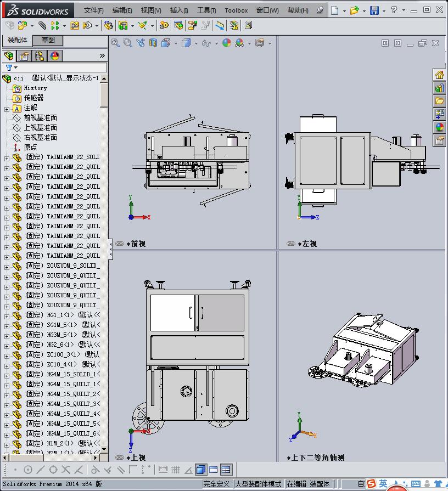Open the Design Library icon in task pane

[439, 88]
